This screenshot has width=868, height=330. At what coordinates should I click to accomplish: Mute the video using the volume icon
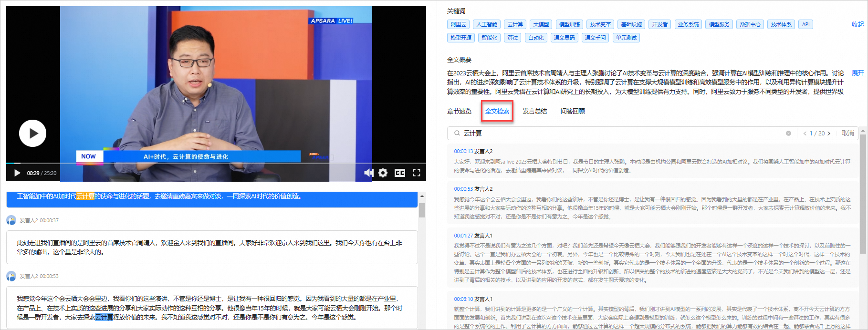coord(368,173)
